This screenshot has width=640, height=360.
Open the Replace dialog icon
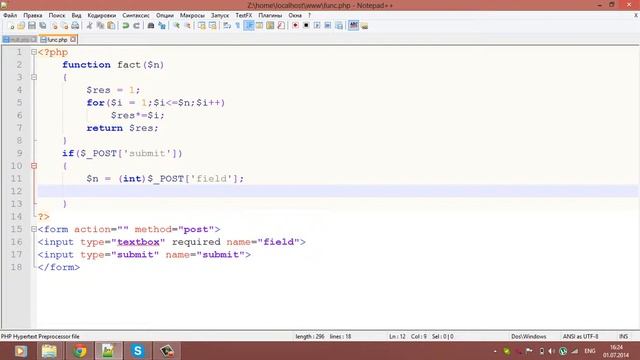click(162, 26)
